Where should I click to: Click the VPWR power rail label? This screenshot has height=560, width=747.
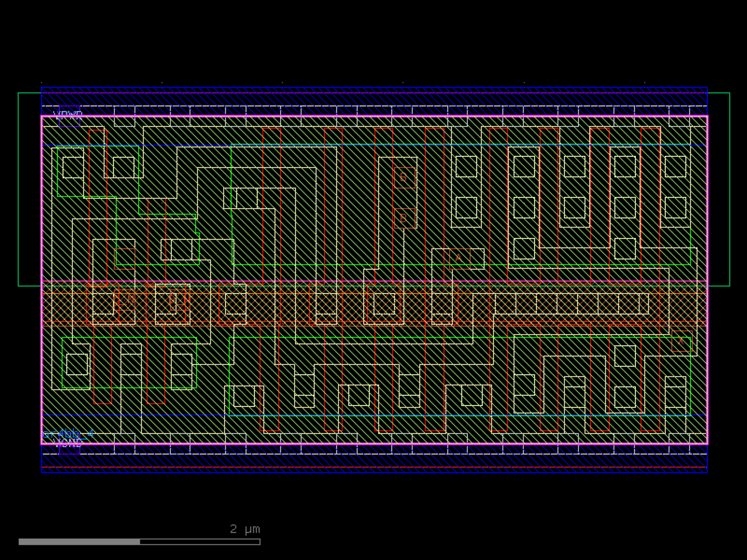68,115
